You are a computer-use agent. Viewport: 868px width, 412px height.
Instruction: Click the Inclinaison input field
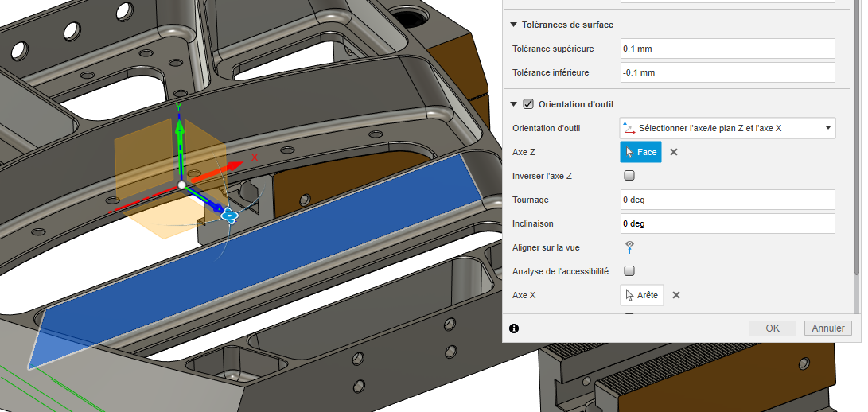(x=727, y=223)
